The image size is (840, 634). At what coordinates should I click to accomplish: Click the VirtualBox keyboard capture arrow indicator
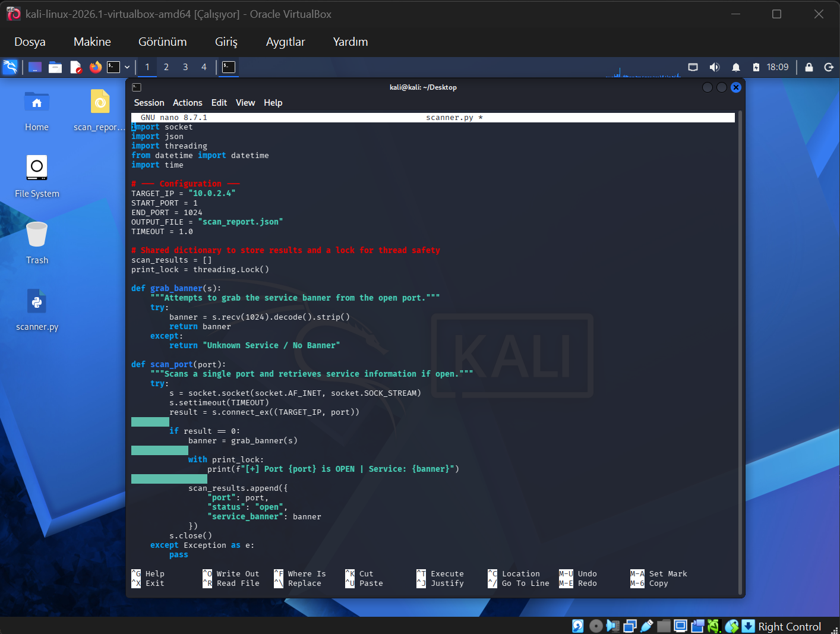point(749,626)
